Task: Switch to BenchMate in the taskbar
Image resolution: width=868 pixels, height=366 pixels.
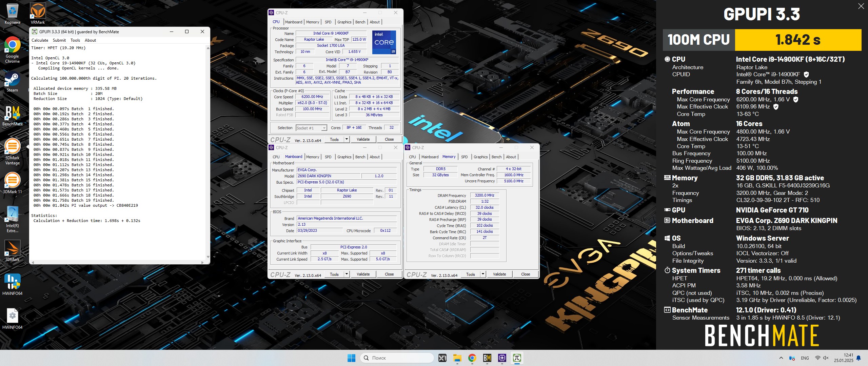Action: (487, 358)
